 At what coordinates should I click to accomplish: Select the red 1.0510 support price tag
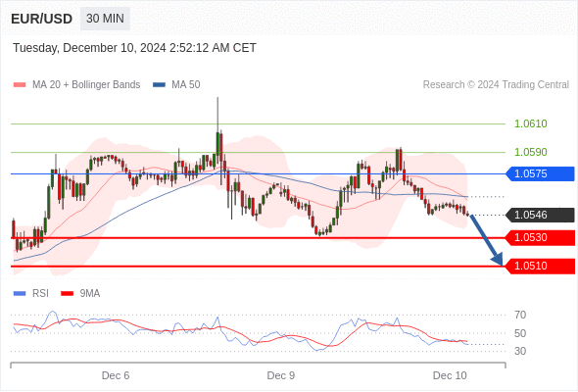click(x=540, y=266)
